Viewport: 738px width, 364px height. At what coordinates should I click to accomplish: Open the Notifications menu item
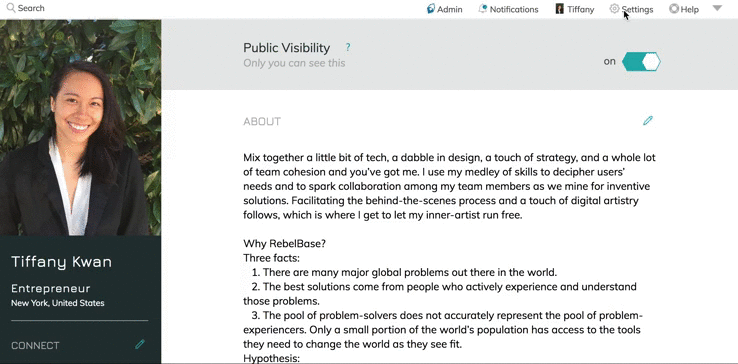point(508,9)
